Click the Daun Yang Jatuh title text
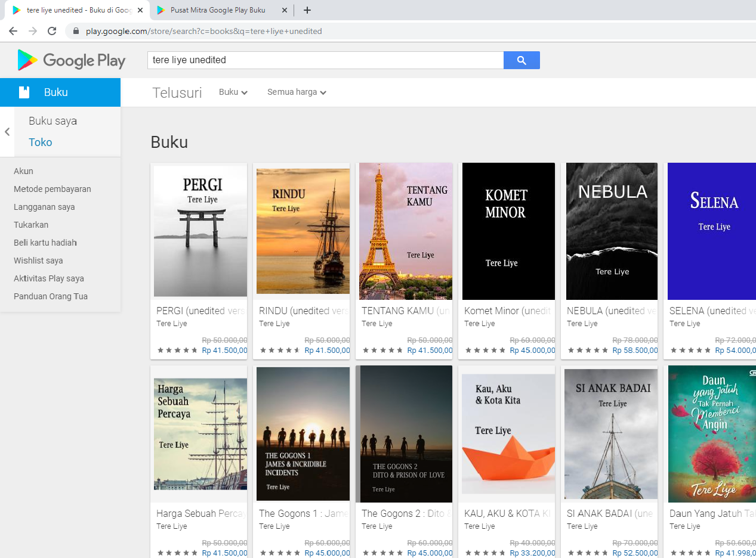756x558 pixels. coord(712,513)
